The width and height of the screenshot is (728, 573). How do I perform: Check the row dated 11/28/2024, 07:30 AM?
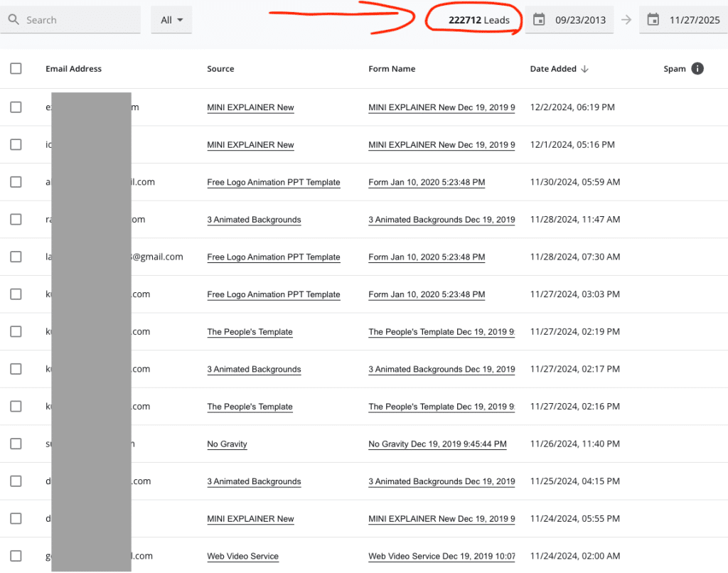pyautogui.click(x=16, y=257)
